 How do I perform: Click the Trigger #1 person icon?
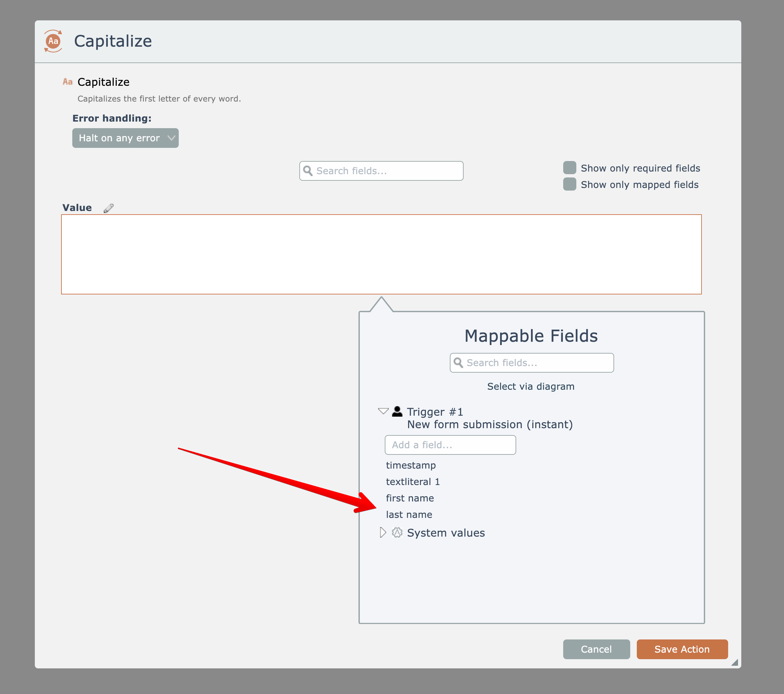pyautogui.click(x=397, y=412)
